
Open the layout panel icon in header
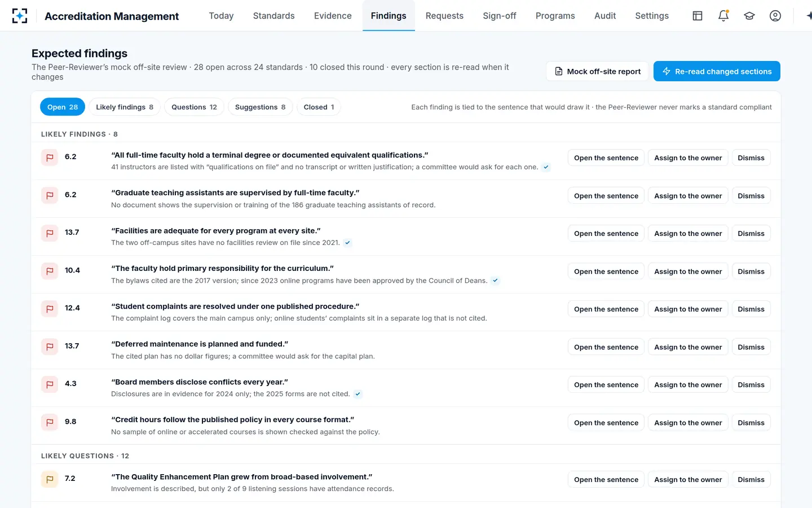698,16
